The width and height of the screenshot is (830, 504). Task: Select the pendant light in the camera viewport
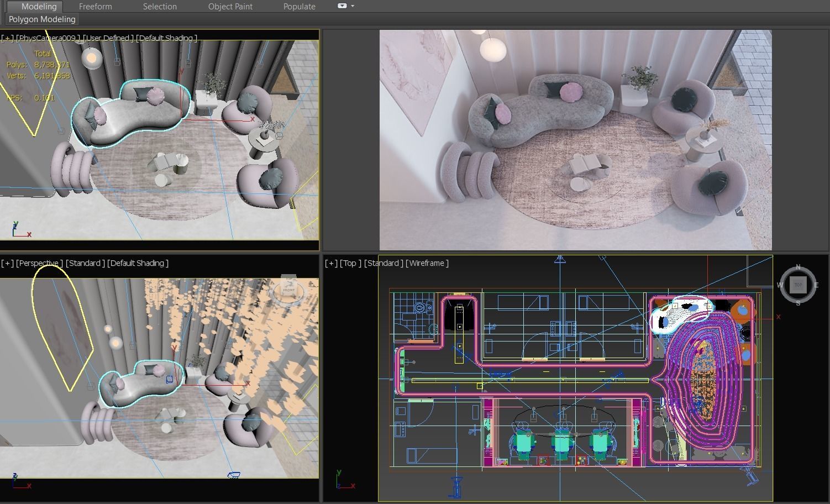(92, 57)
